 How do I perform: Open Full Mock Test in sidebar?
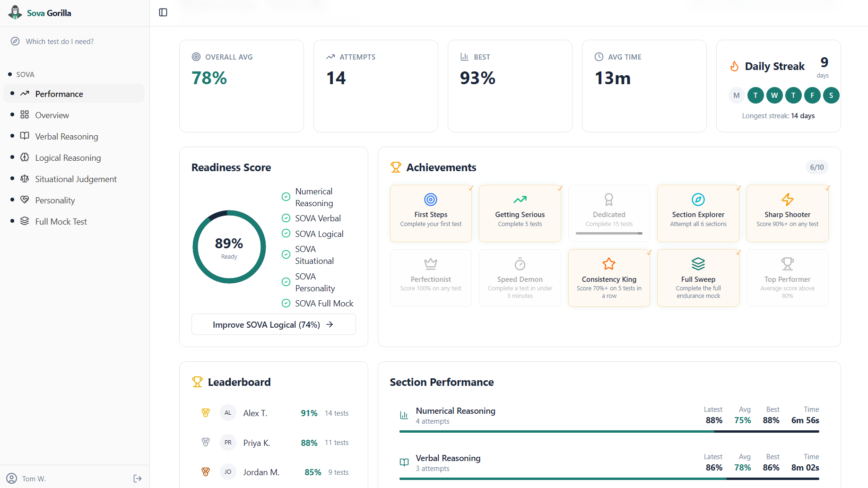tap(74, 221)
